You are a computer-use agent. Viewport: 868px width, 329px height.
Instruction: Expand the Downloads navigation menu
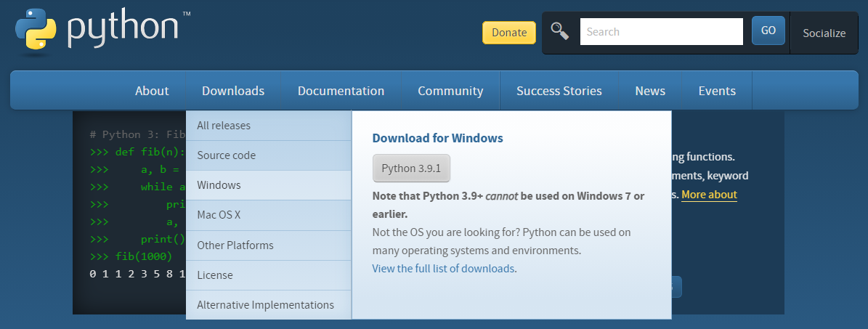pyautogui.click(x=233, y=91)
